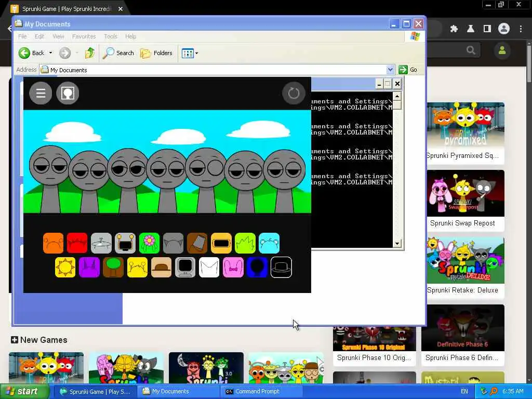Pick the brown tree character icon
532x399 pixels.
113,268
